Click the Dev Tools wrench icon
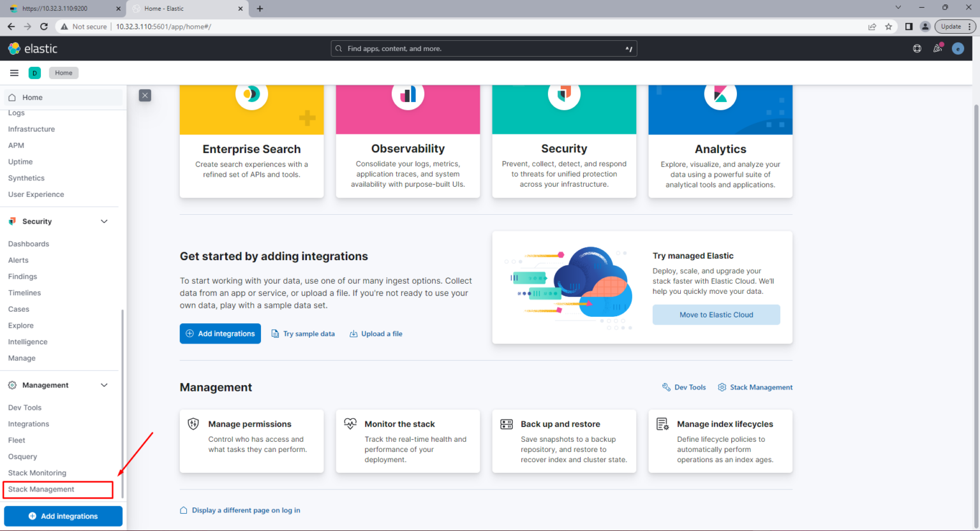 665,387
